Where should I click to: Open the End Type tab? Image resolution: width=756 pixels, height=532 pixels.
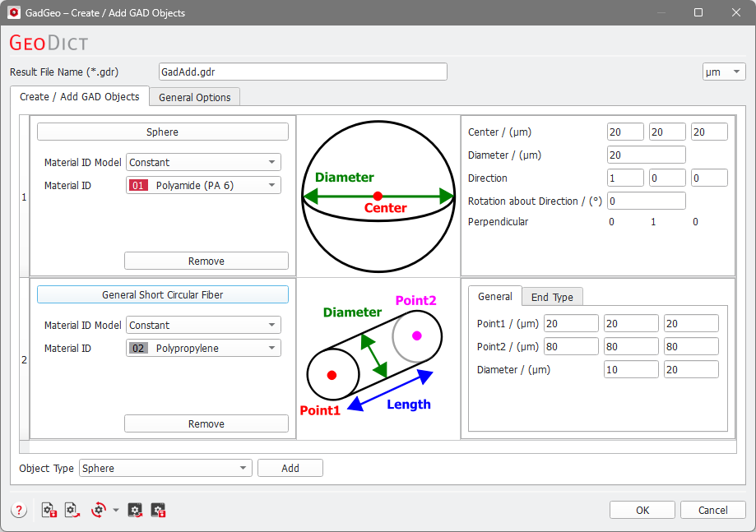click(x=552, y=297)
